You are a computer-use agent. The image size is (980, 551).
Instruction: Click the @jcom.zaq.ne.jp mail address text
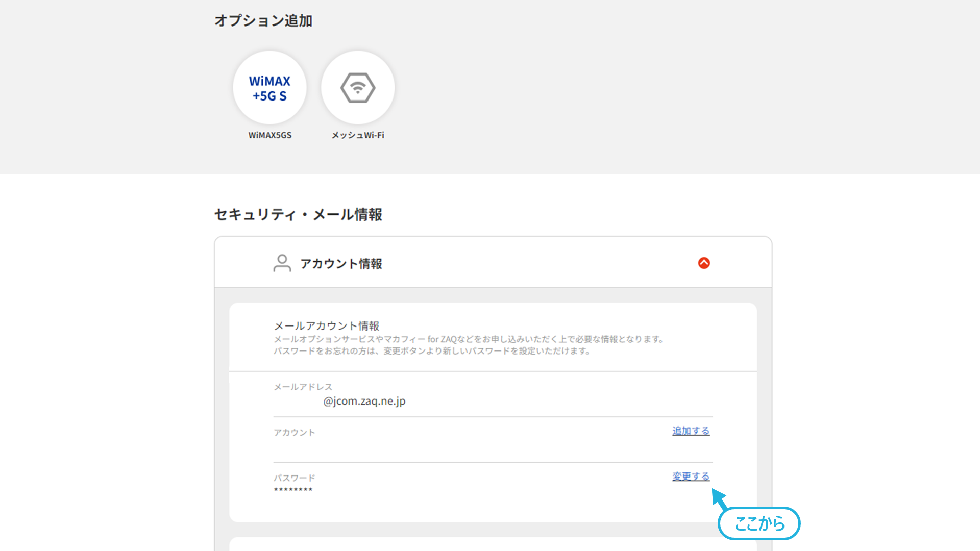[x=364, y=401]
